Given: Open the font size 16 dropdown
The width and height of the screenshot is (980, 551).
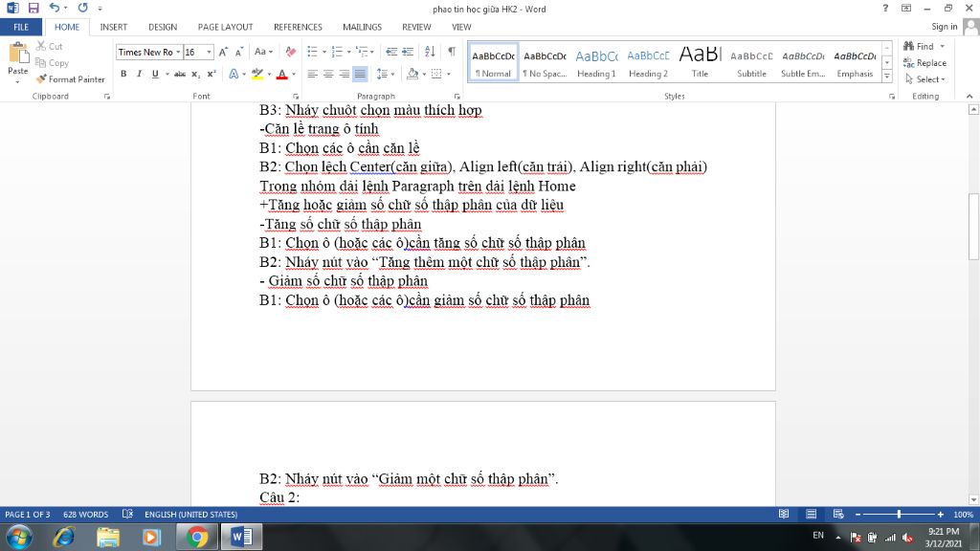Looking at the screenshot, I should 209,52.
